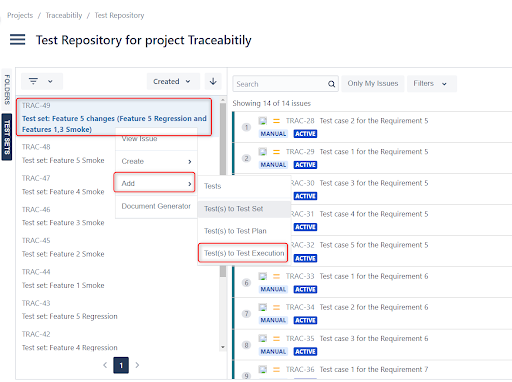Click the Showing 14 of 14 issues text
The height and width of the screenshot is (382, 512).
tap(272, 103)
